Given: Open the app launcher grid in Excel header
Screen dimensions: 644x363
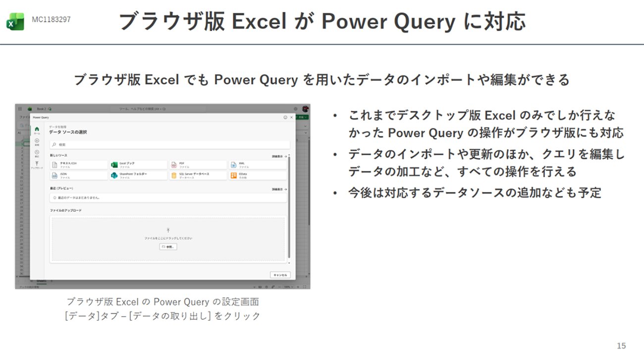Looking at the screenshot, I should click(20, 109).
